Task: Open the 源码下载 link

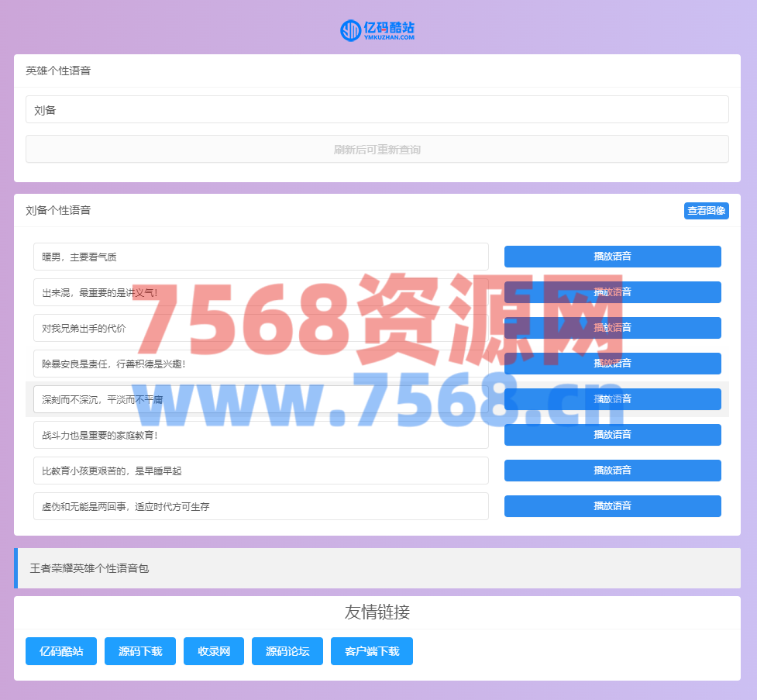Action: click(x=140, y=651)
